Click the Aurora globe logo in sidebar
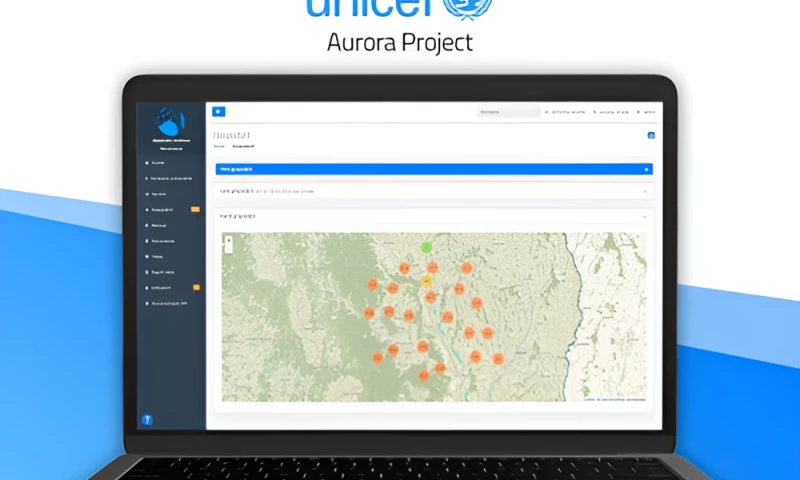Screen dimensions: 800x480 [171, 123]
